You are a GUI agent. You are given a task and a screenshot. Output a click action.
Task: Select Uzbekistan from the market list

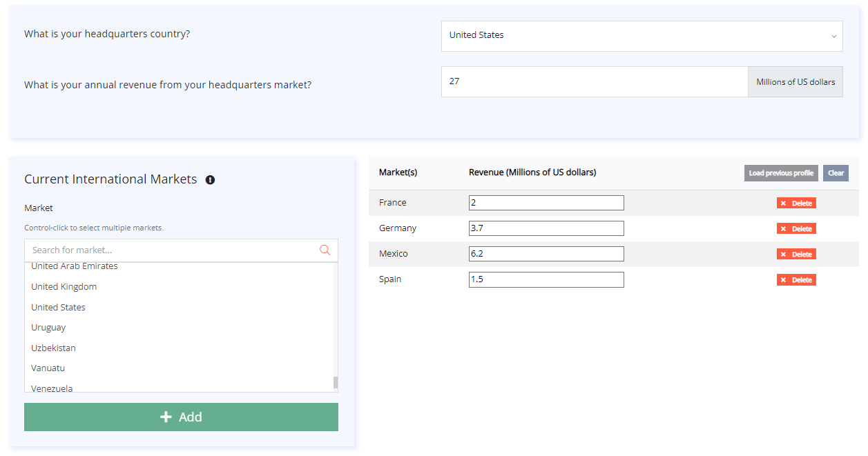54,348
